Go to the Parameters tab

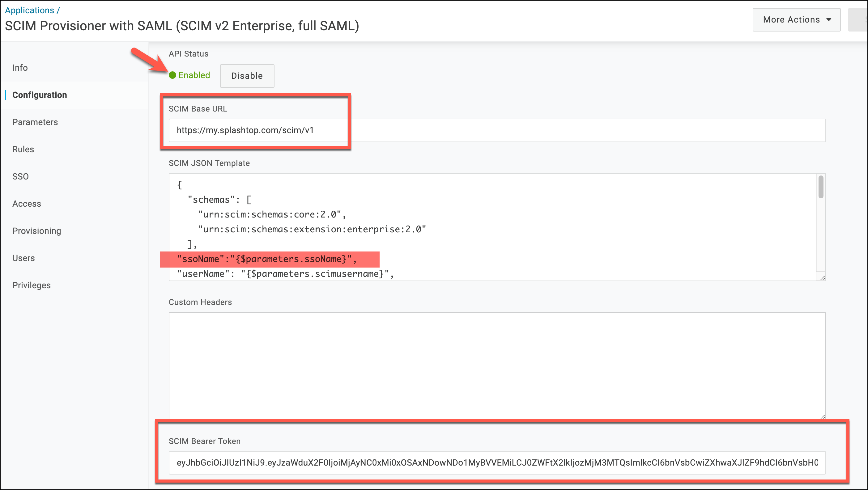click(x=35, y=122)
